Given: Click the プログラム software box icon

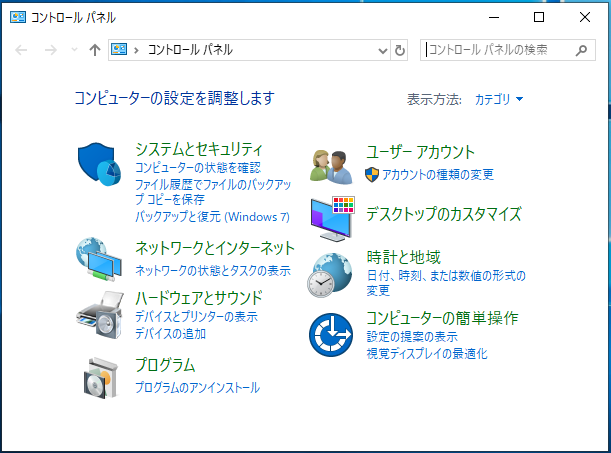Looking at the screenshot, I should tap(101, 378).
